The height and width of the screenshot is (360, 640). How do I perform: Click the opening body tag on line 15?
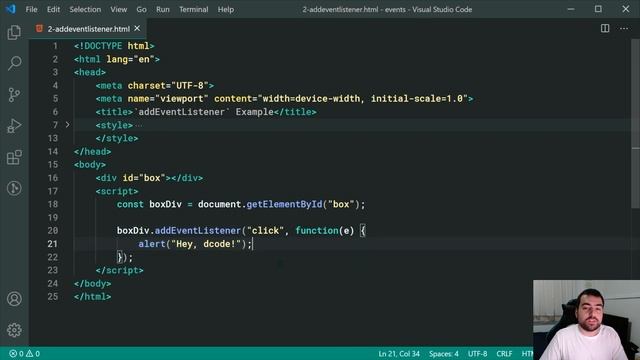click(x=90, y=164)
